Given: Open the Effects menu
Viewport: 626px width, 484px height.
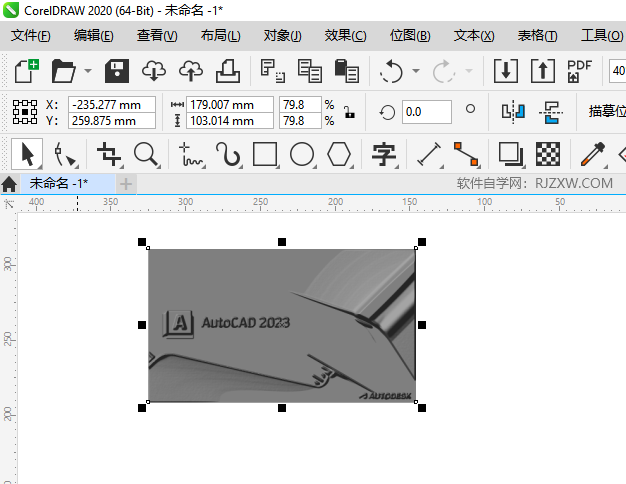Looking at the screenshot, I should tap(345, 36).
